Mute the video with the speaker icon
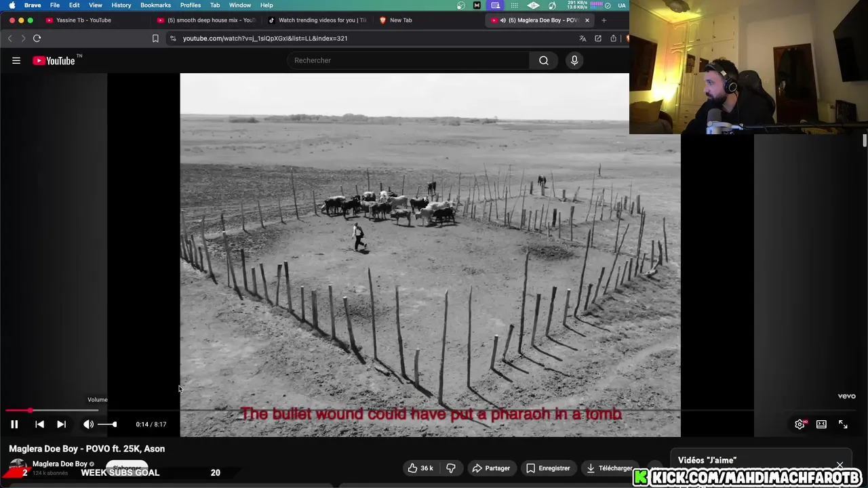The width and height of the screenshot is (868, 488). tap(88, 424)
